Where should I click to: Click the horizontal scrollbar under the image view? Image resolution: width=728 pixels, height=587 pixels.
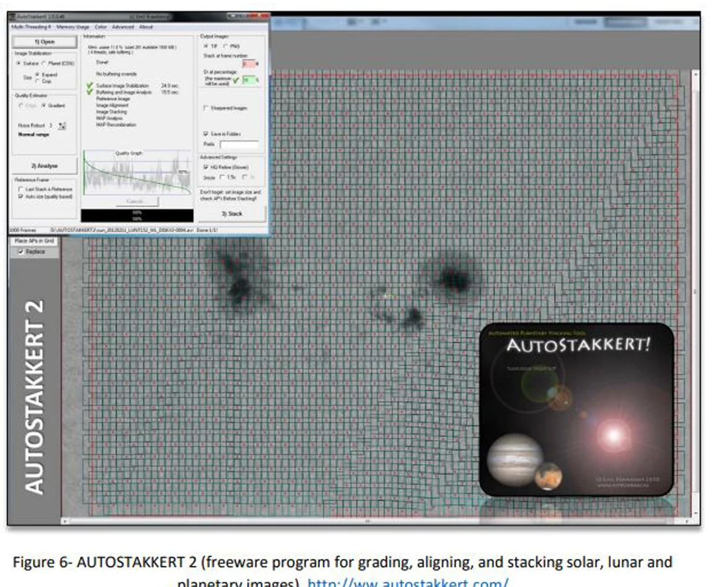click(x=376, y=521)
